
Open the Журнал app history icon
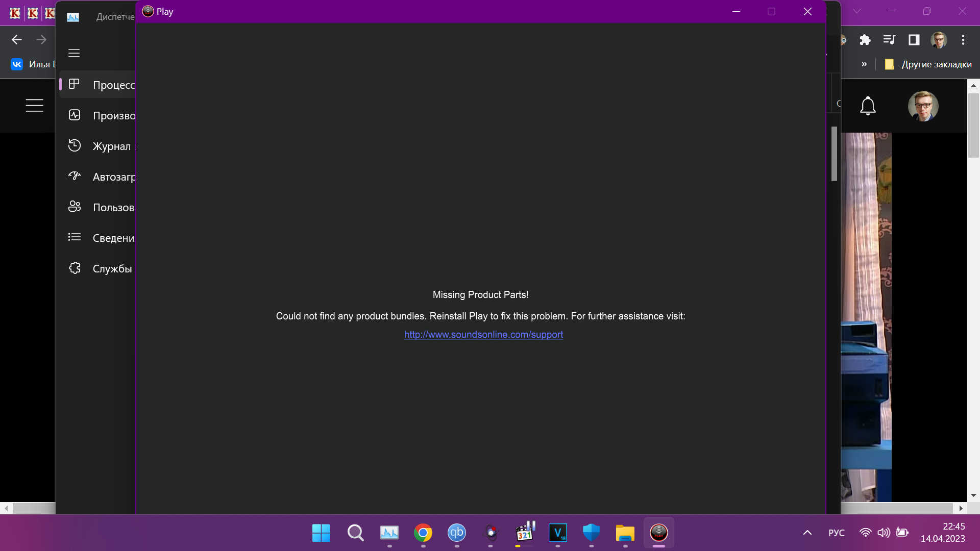75,146
